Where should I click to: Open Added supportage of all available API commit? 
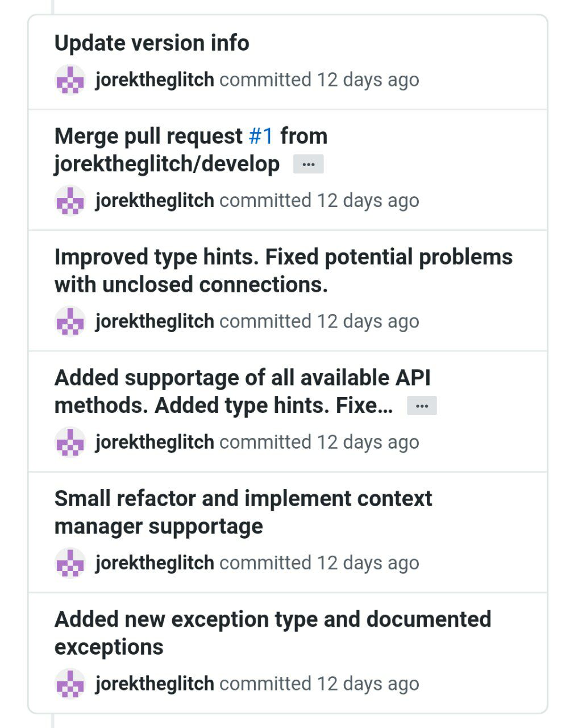point(242,378)
